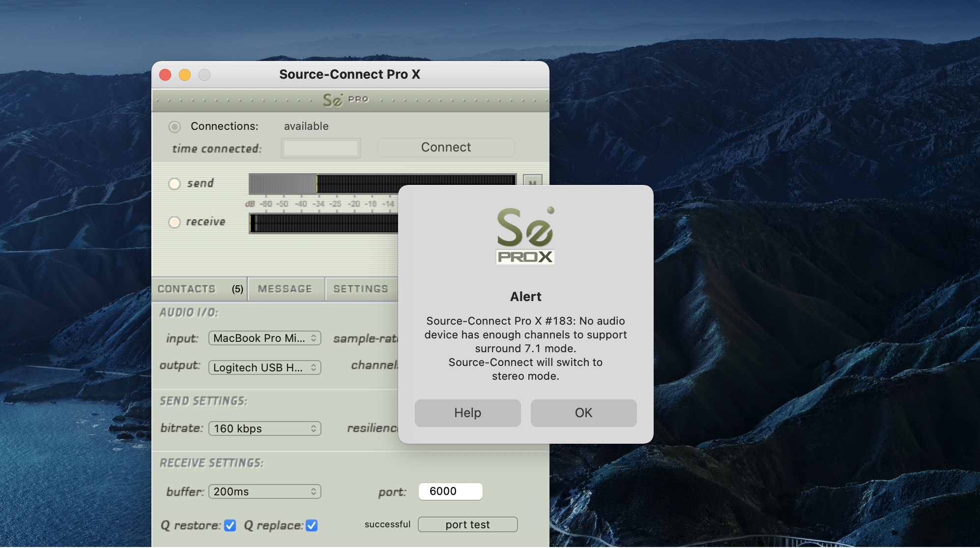Toggle the Q replace checkbox
The width and height of the screenshot is (980, 548).
pyautogui.click(x=312, y=525)
